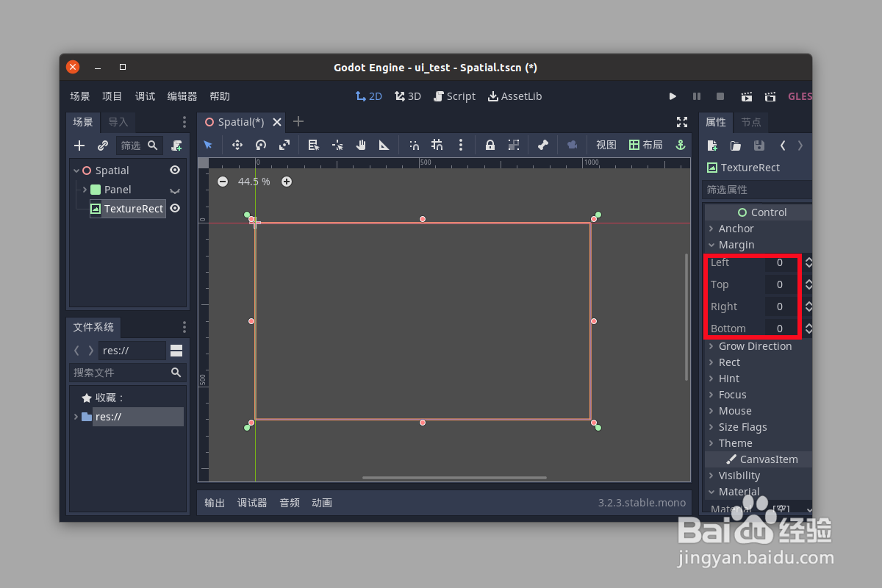Viewport: 882px width, 588px height.
Task: Open the 编辑器 menu
Action: click(182, 96)
